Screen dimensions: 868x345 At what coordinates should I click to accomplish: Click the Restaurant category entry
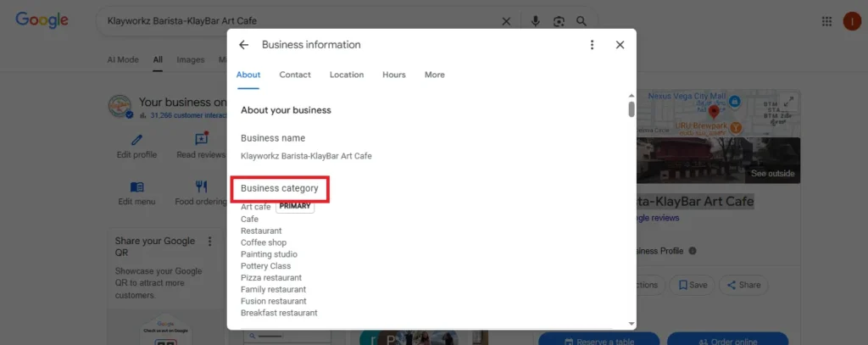pos(261,231)
